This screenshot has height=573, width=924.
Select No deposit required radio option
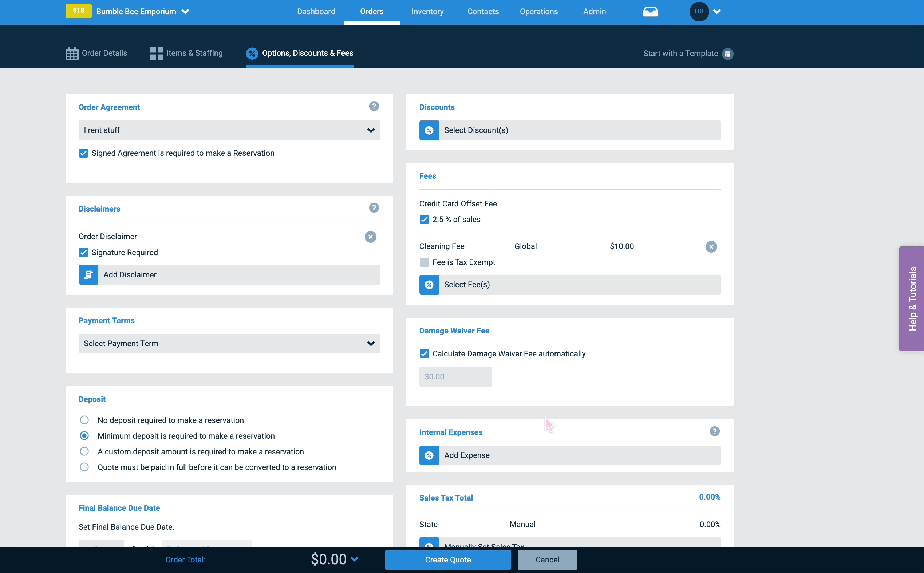pos(84,420)
